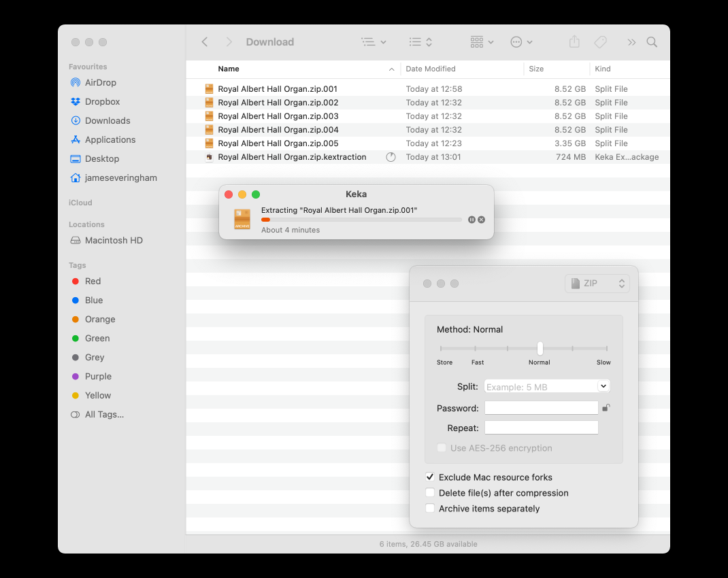Click the compression Method slider handle
The width and height of the screenshot is (728, 578).
point(540,348)
